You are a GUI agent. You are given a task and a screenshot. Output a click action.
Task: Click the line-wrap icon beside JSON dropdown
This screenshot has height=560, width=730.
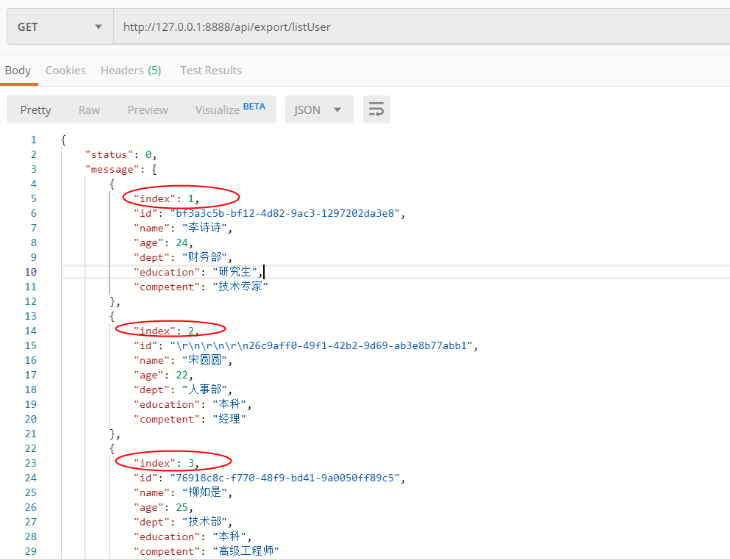click(376, 109)
